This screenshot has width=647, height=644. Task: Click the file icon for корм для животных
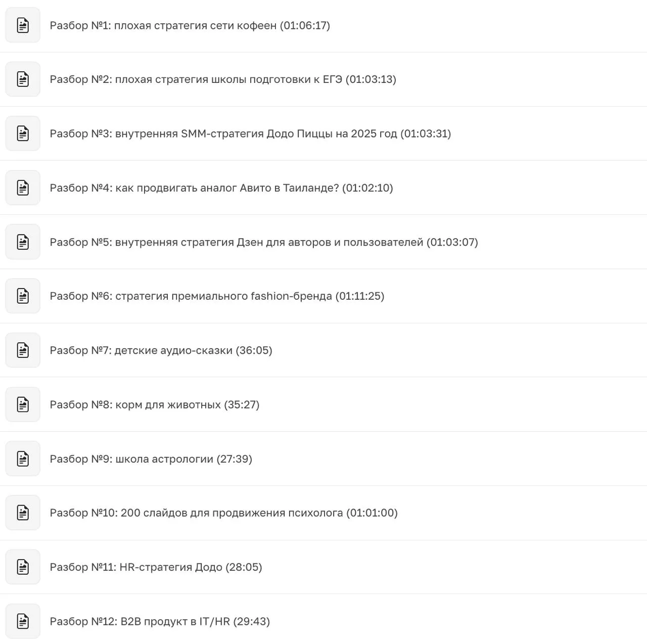click(x=23, y=404)
